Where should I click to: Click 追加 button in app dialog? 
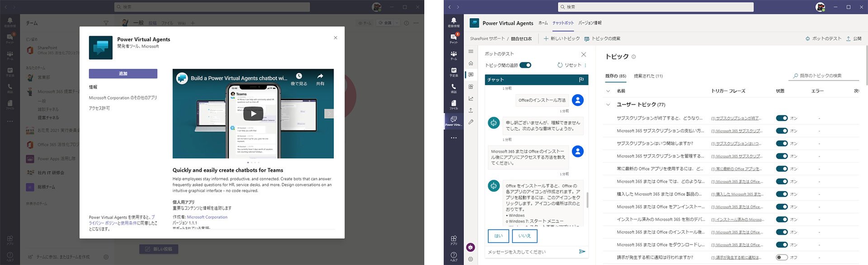(x=123, y=73)
